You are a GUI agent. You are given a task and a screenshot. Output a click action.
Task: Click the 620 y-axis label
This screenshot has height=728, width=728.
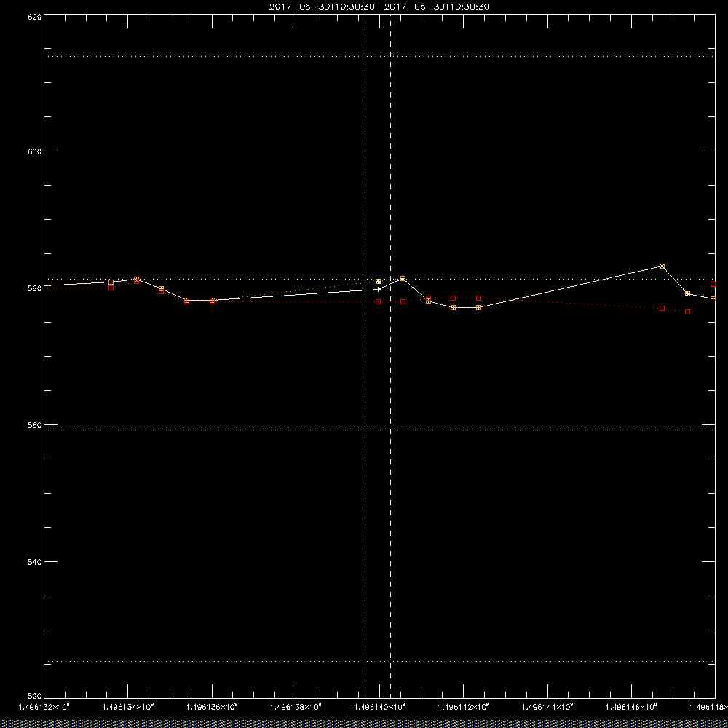[35, 17]
